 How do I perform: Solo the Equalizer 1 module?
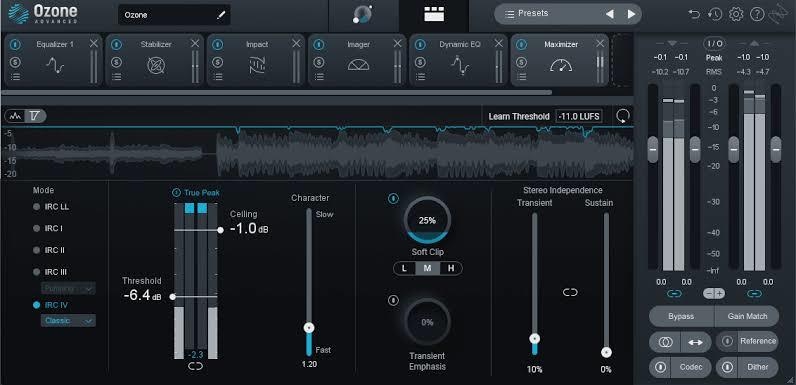point(15,62)
